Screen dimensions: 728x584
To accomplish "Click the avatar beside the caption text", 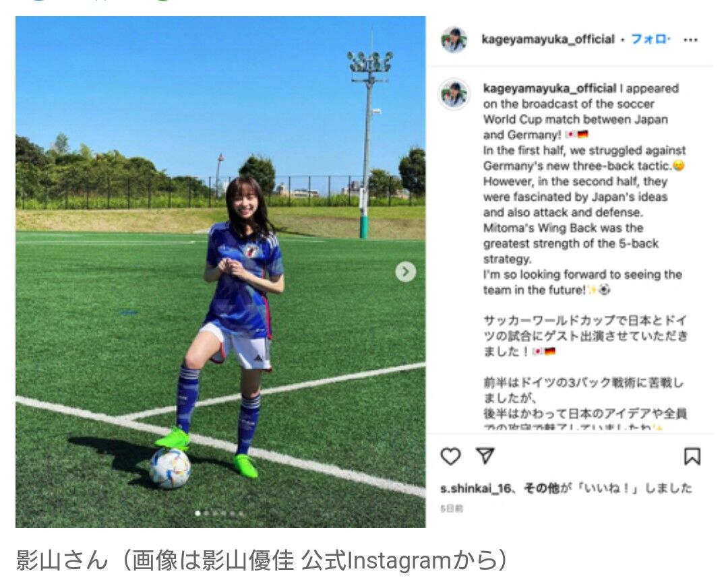I will 454,93.
